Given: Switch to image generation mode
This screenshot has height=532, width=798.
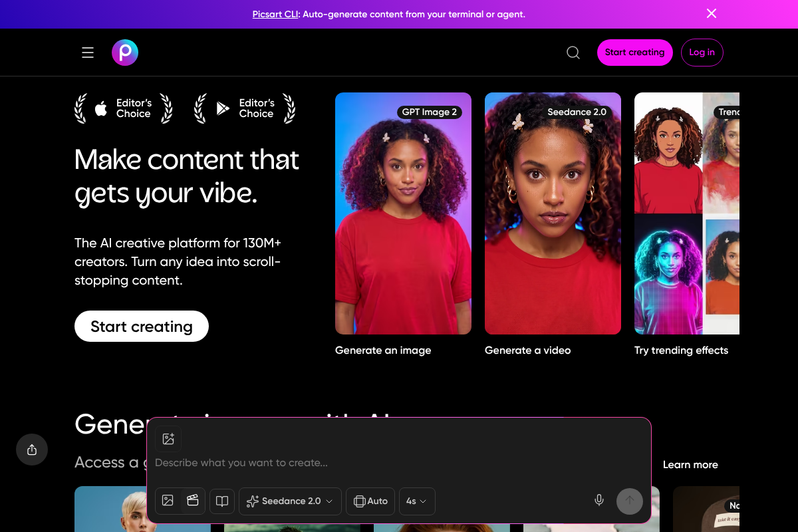Looking at the screenshot, I should [168, 501].
